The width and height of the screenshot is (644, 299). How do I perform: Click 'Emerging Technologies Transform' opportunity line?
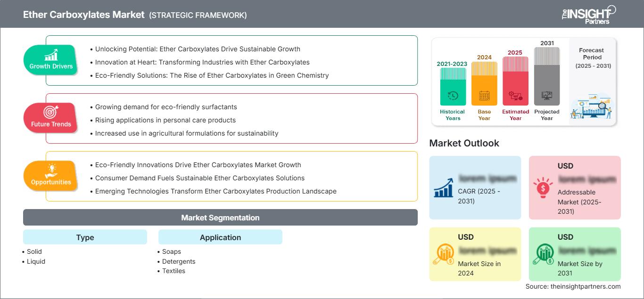tap(216, 191)
